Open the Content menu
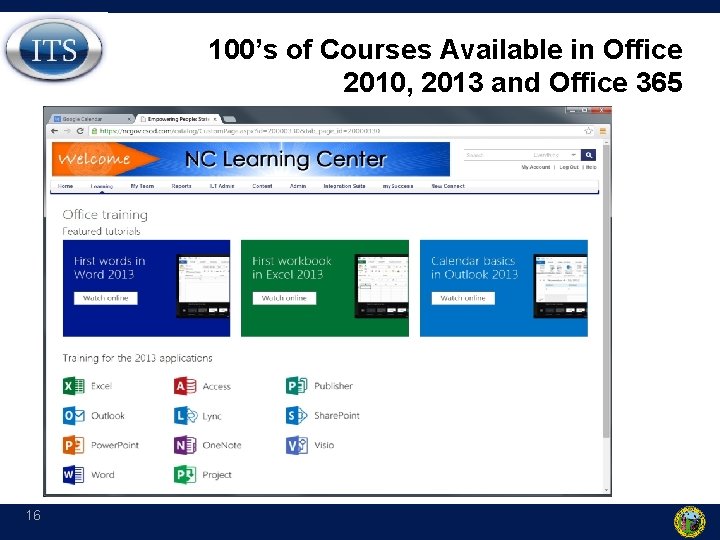The width and height of the screenshot is (720, 540). point(262,186)
